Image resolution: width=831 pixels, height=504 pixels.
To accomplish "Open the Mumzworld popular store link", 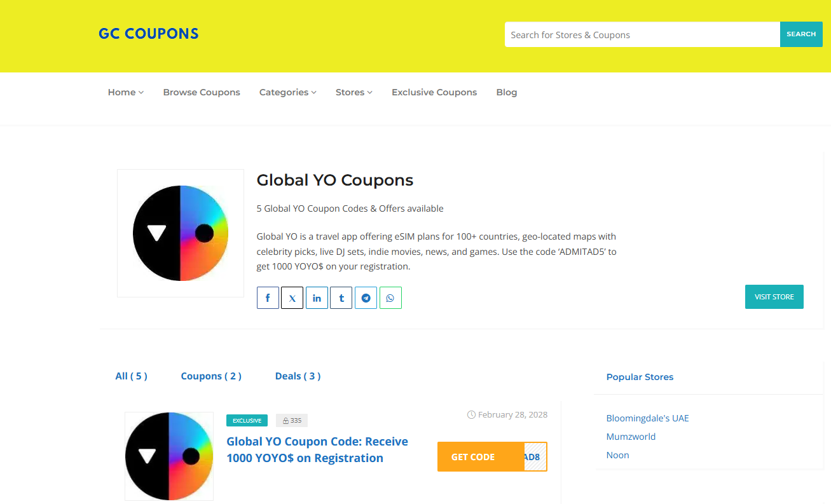I will click(631, 437).
